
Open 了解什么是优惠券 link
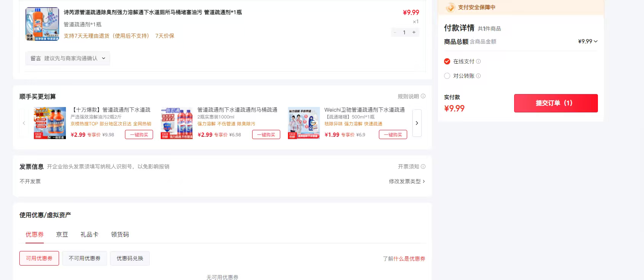pyautogui.click(x=404, y=259)
